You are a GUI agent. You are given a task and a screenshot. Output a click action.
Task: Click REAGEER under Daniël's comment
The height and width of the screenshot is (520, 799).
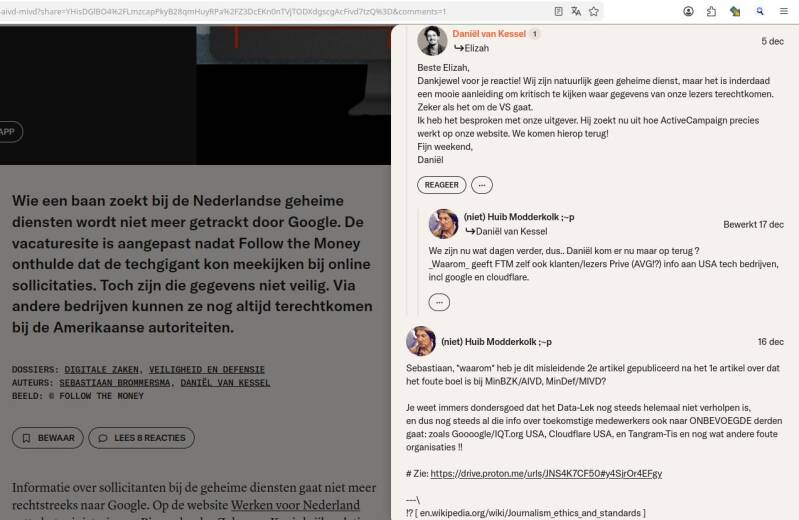click(x=441, y=185)
